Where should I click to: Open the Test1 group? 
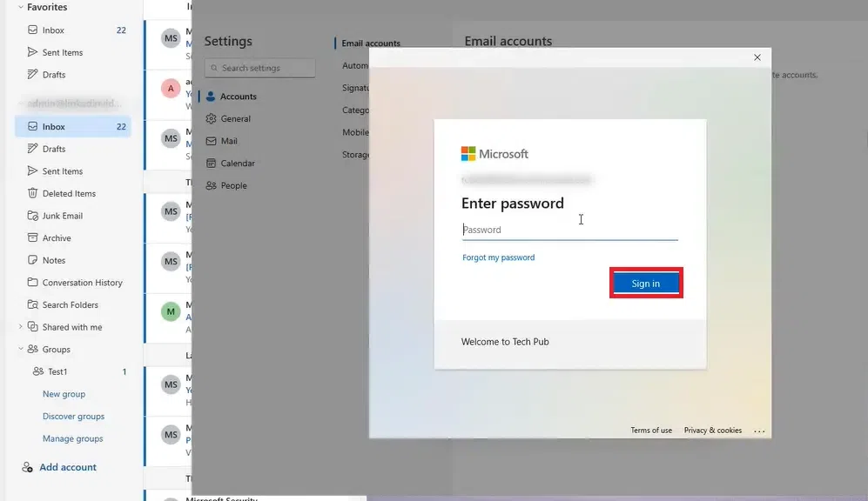pyautogui.click(x=73, y=371)
